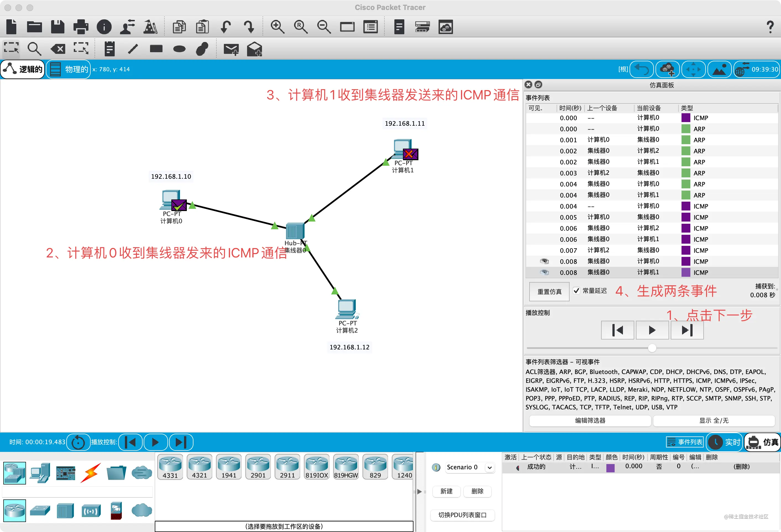Click the Copy icon in toolbar
Screen dimensions: 781x532
(x=179, y=27)
